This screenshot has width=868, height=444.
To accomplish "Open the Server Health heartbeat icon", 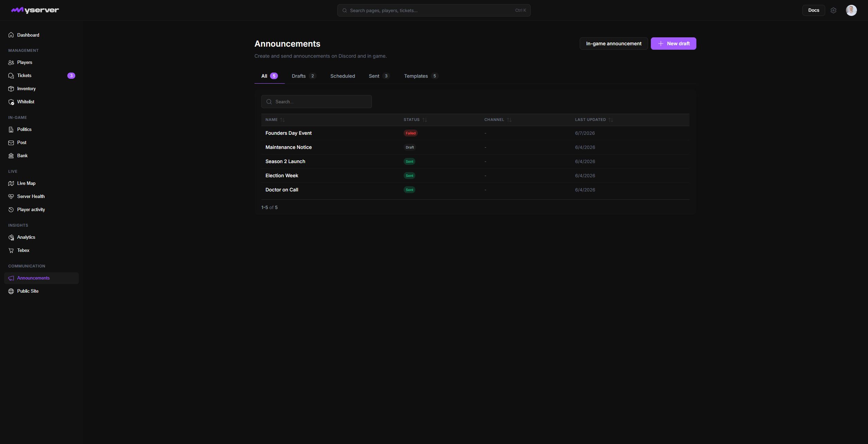I will [11, 197].
